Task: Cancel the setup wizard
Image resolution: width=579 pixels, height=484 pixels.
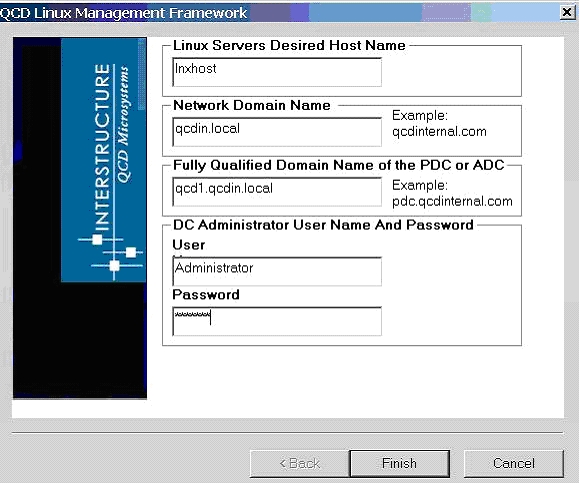Action: [514, 463]
